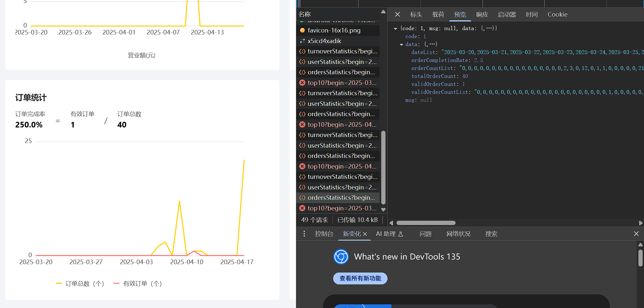Select the highlighted ordersStatistics request

pos(338,197)
